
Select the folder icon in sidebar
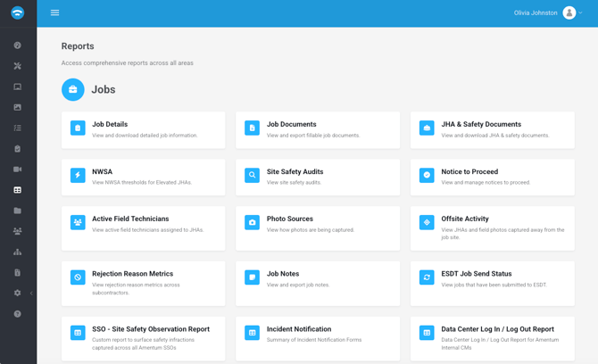coord(18,211)
